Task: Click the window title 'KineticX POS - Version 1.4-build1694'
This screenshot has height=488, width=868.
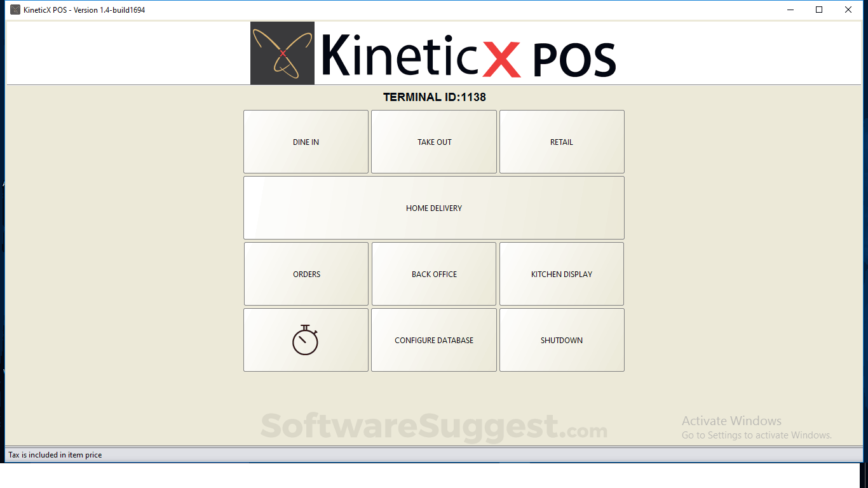Action: [x=85, y=10]
